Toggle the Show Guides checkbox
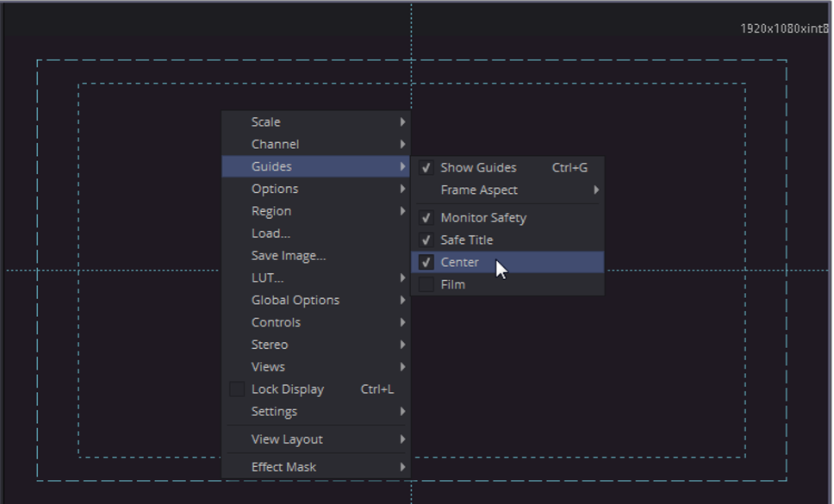834x504 pixels. coord(426,168)
